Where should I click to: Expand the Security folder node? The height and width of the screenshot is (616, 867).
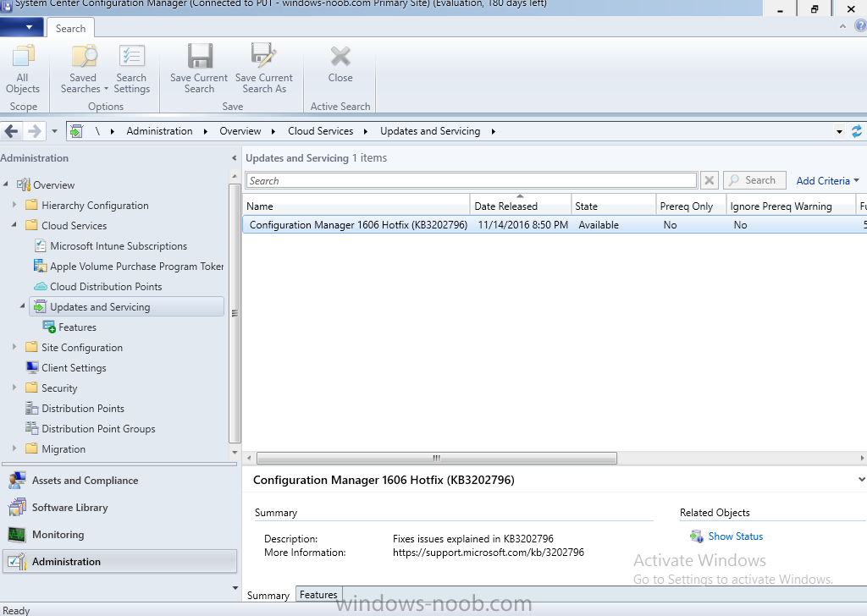(x=14, y=388)
